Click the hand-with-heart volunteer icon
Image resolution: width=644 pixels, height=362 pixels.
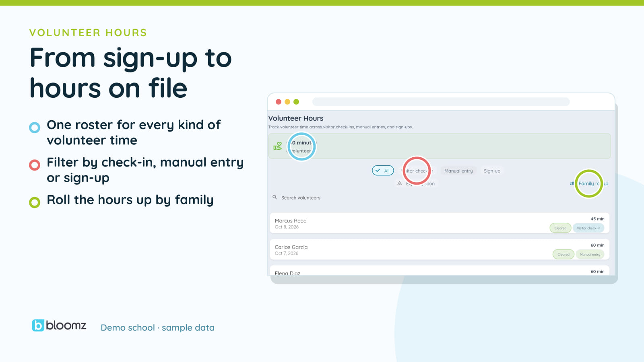click(x=278, y=146)
